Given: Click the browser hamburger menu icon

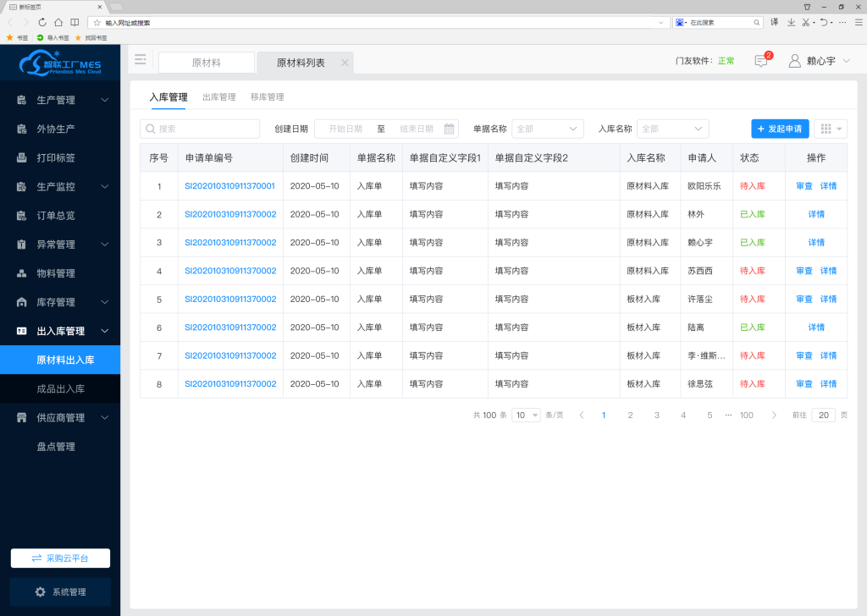Looking at the screenshot, I should (859, 22).
